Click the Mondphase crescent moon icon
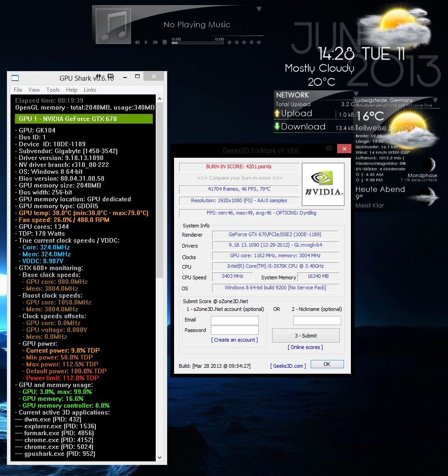Image resolution: width=448 pixels, height=476 pixels. [x=430, y=165]
